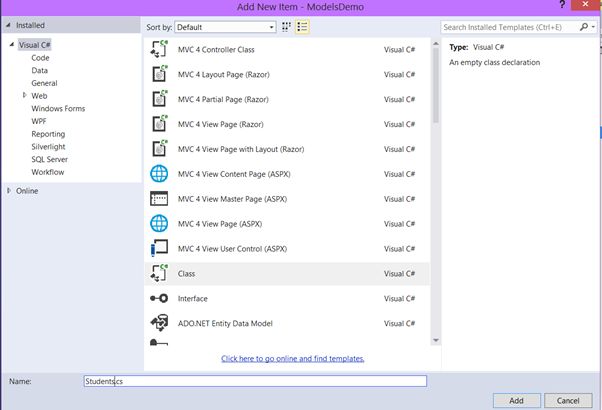The image size is (602, 410).
Task: Select the Reporting category
Action: coord(48,134)
